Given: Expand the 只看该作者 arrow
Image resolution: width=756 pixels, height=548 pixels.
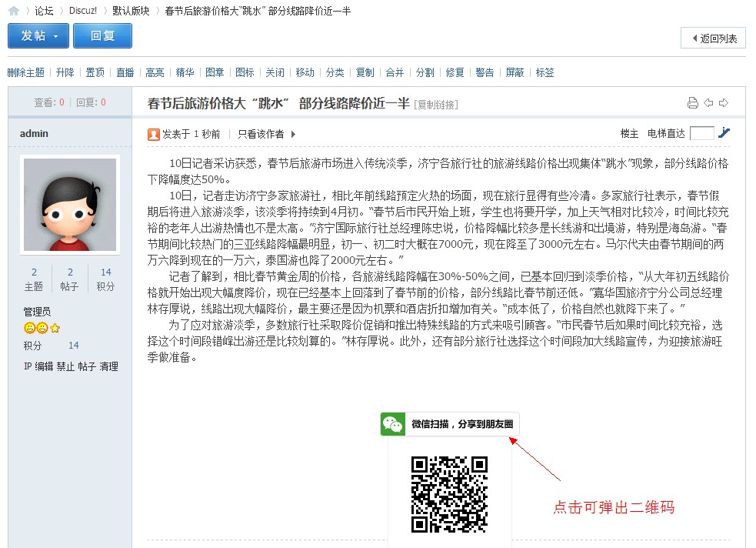Looking at the screenshot, I should coord(293,134).
